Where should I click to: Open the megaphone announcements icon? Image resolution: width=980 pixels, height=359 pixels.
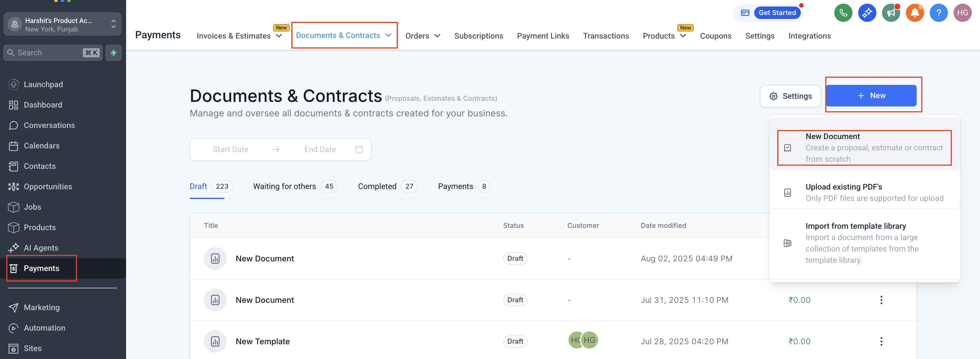click(x=891, y=13)
